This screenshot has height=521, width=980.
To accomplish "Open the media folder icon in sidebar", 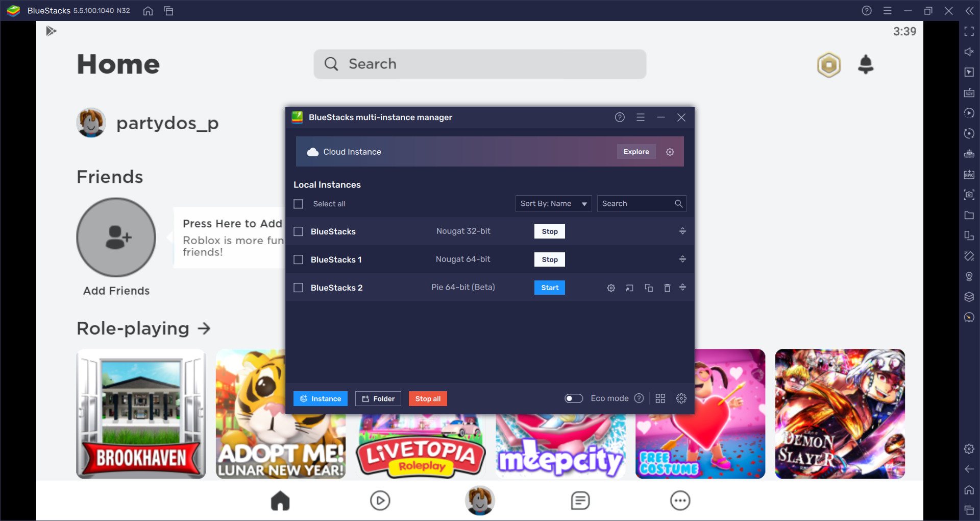I will pos(969,215).
